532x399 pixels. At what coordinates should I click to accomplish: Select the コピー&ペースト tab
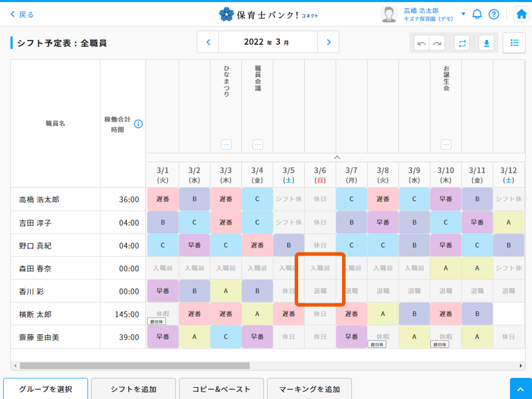coord(221,389)
